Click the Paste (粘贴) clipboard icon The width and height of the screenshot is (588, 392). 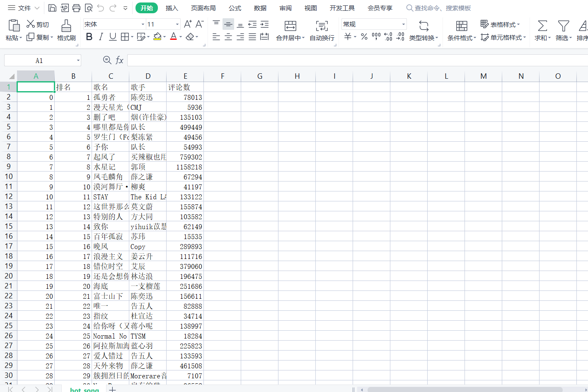click(x=14, y=26)
